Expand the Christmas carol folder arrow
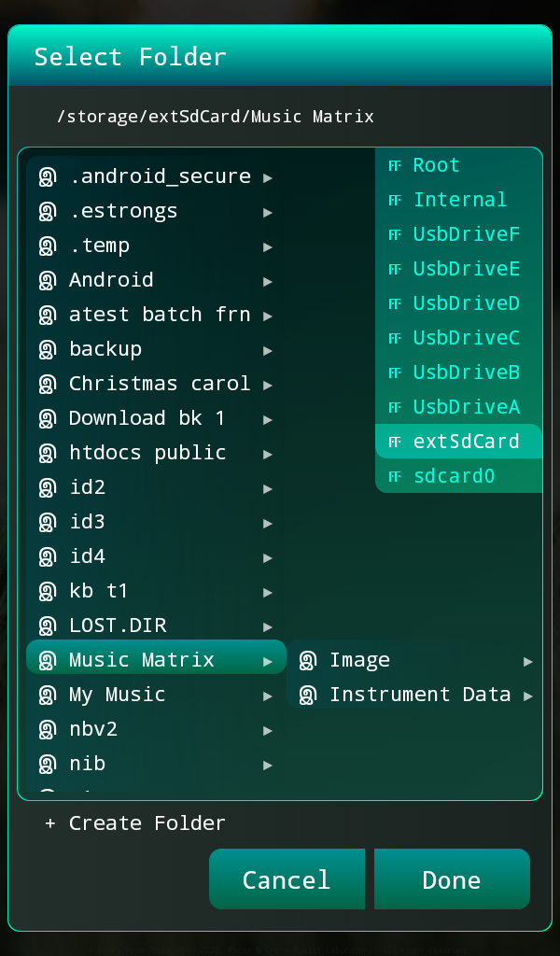The width and height of the screenshot is (560, 956). [268, 385]
